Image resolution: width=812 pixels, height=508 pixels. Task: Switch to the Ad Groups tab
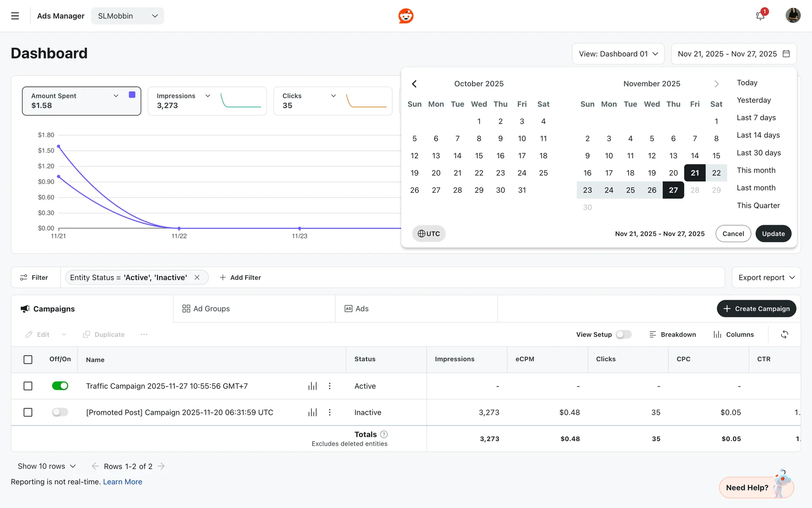pyautogui.click(x=206, y=309)
